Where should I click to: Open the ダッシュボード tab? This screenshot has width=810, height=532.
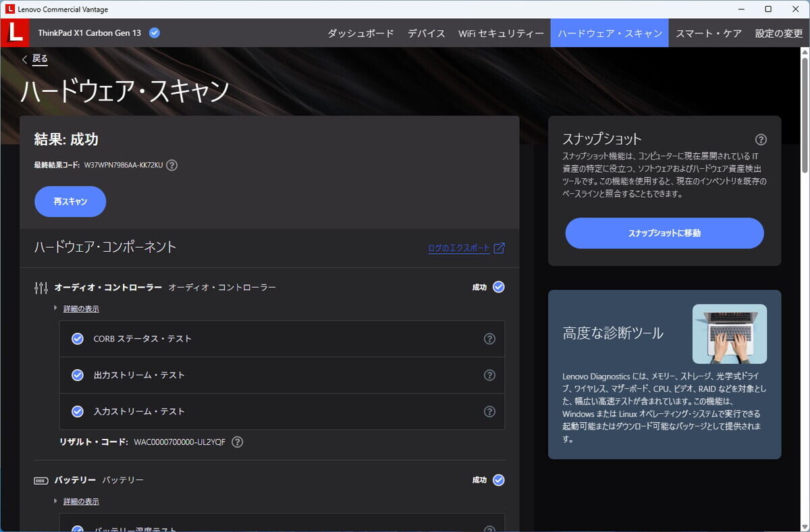click(360, 33)
